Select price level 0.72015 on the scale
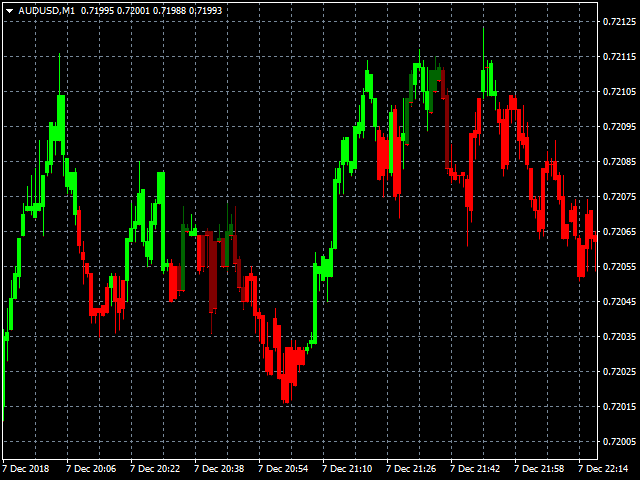The height and width of the screenshot is (480, 640). tap(619, 407)
